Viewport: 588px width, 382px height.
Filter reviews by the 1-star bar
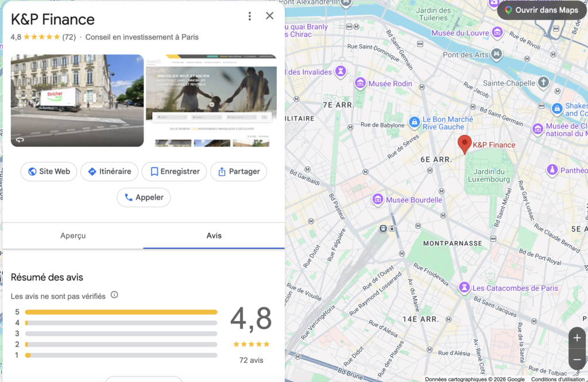[x=121, y=355]
